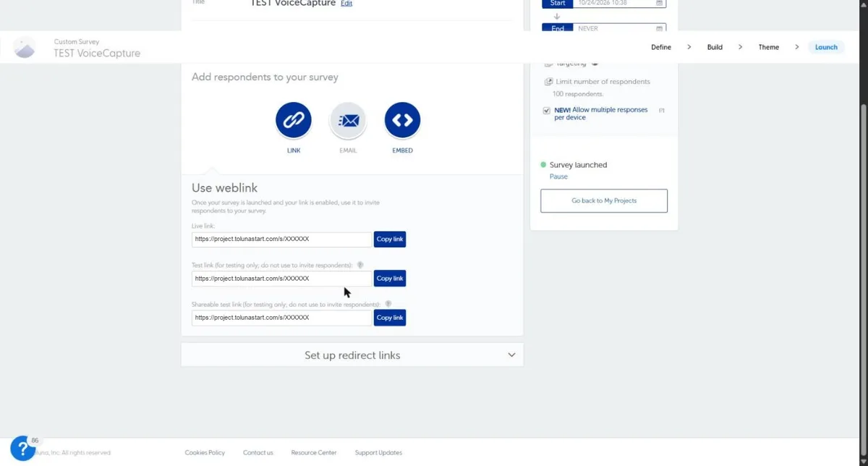Copy the Live link
868x466 pixels.
pos(390,240)
